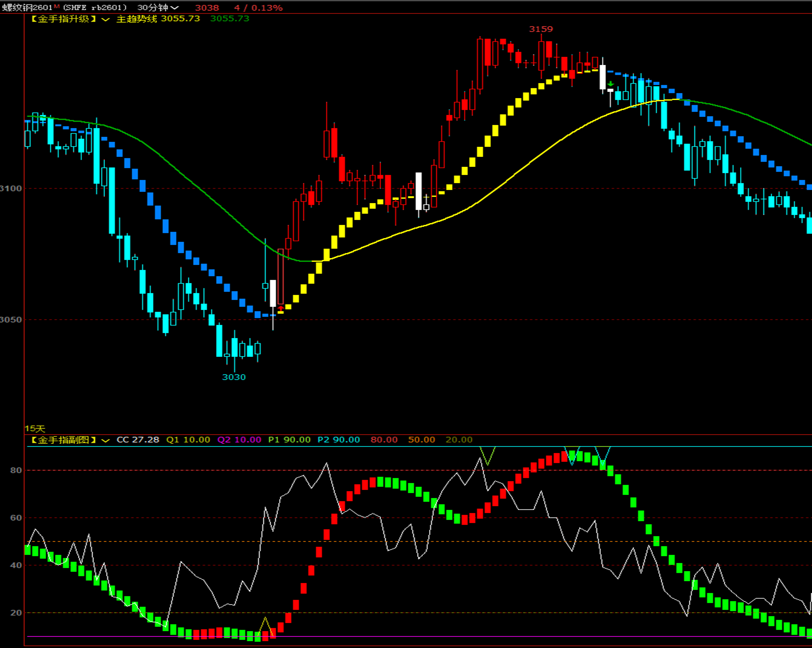Click the red buy signal arrow near 3050

[x=281, y=307]
